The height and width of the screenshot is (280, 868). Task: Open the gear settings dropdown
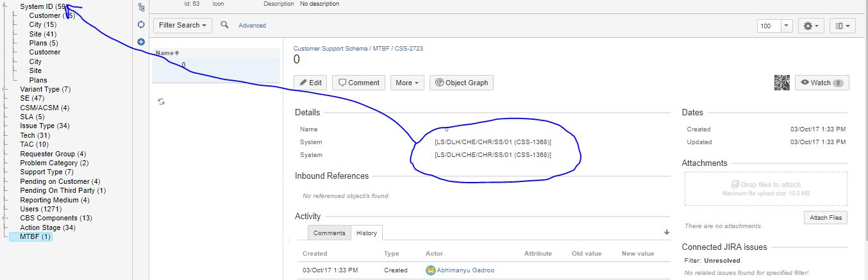(811, 26)
